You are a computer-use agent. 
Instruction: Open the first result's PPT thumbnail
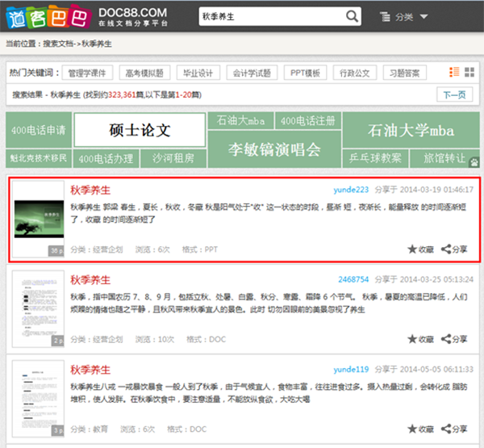pos(39,220)
